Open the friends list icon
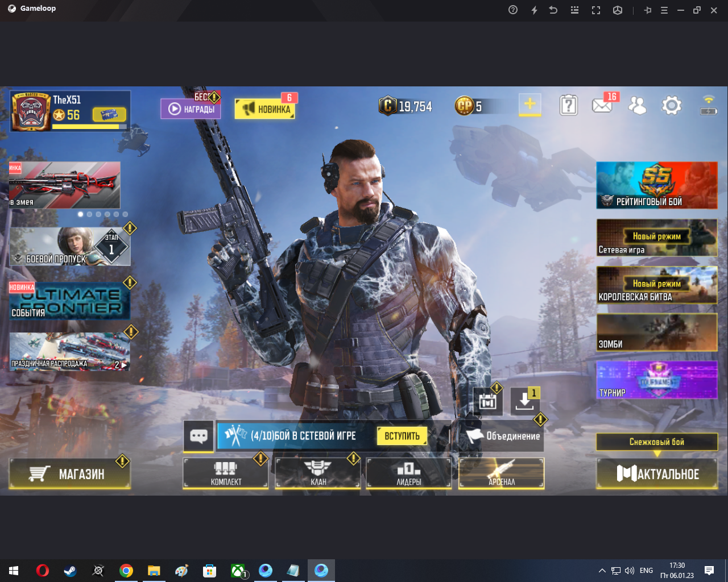The width and height of the screenshot is (728, 582). [637, 105]
